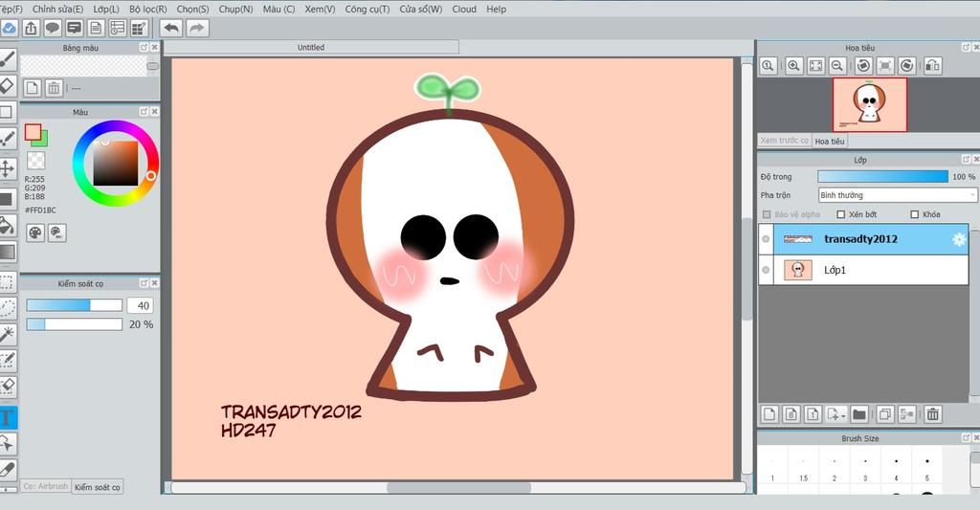Open the Lớp(L) layer menu

pyautogui.click(x=105, y=9)
